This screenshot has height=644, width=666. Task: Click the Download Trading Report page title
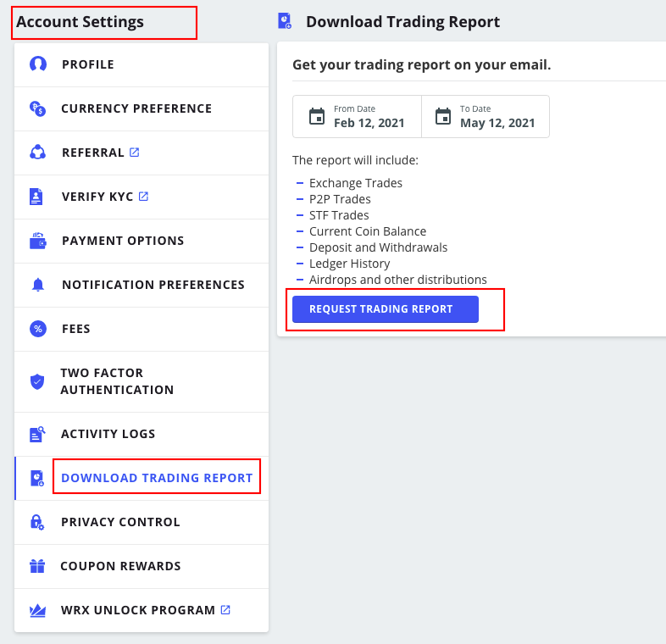coord(402,22)
